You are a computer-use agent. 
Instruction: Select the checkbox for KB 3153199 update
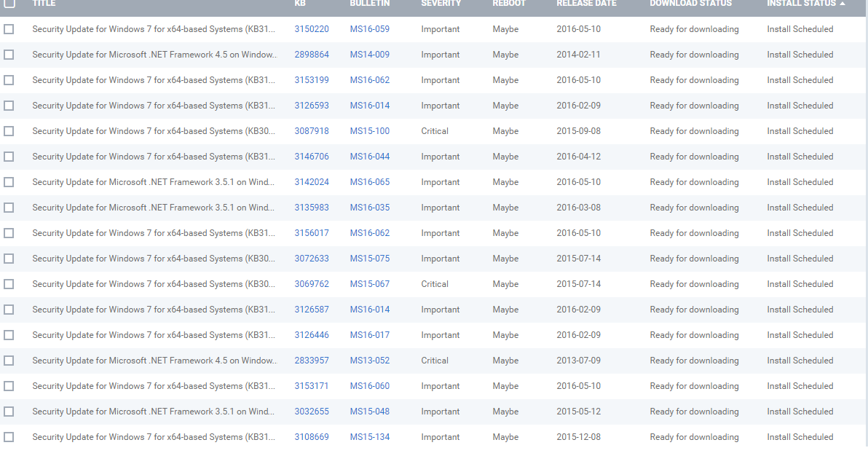pyautogui.click(x=9, y=80)
